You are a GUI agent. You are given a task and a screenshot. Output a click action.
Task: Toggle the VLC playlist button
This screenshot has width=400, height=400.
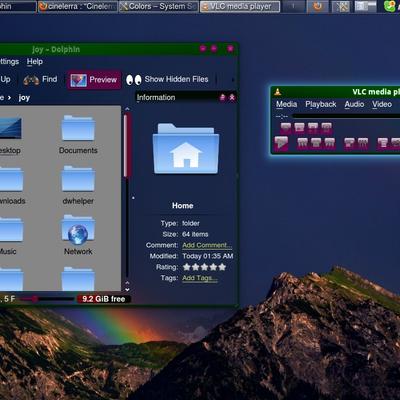[x=383, y=143]
